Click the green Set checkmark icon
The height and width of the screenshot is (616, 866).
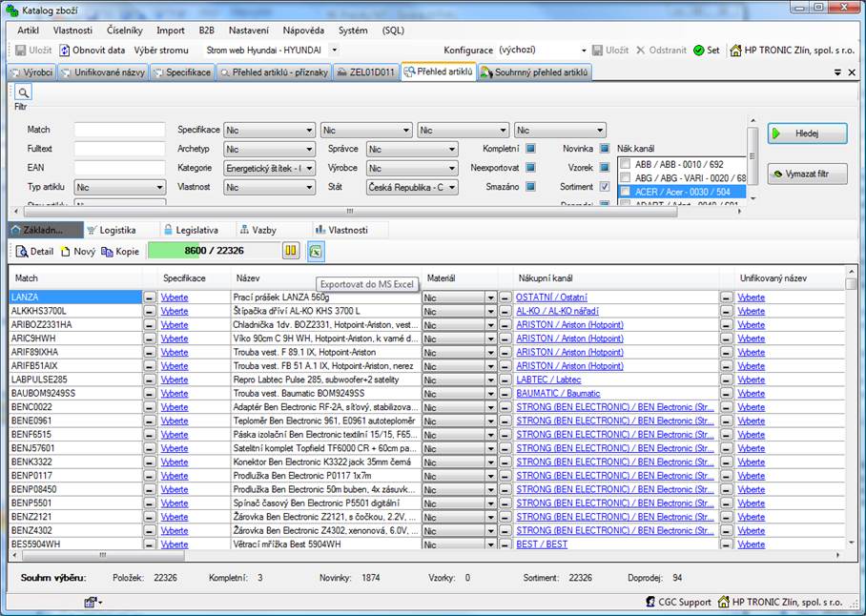[x=699, y=51]
